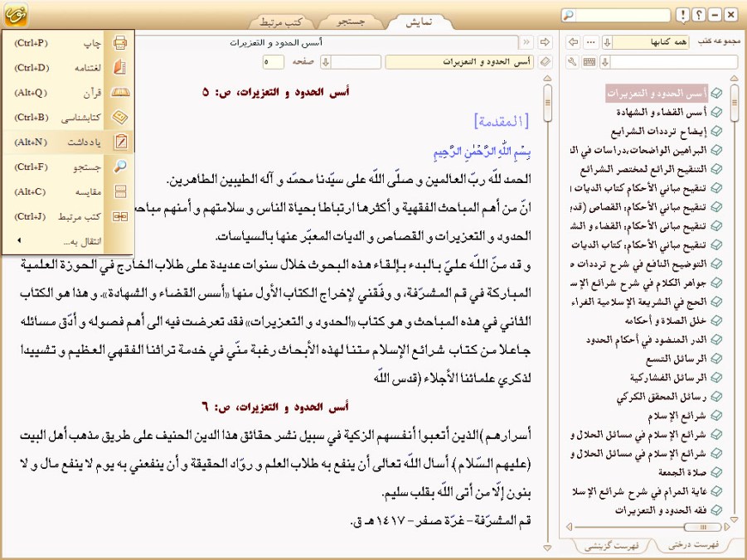Open the book title dropdown arrow beside أسس الحدود
This screenshot has height=560, width=747.
[326, 62]
